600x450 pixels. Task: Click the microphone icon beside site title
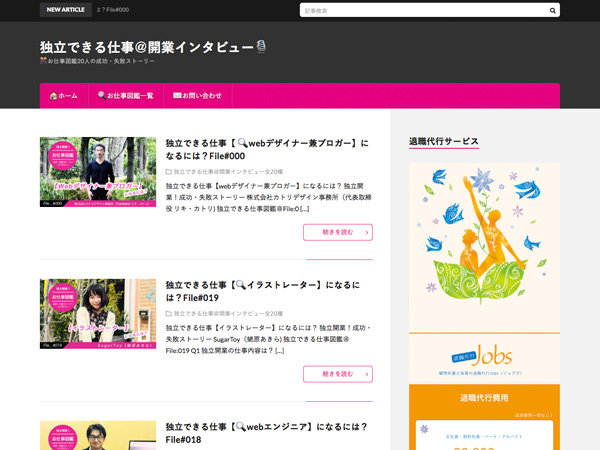[x=261, y=47]
